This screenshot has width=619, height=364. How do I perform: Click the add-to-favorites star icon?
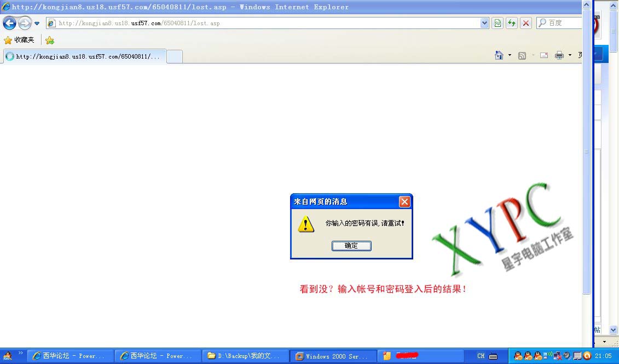coord(50,41)
